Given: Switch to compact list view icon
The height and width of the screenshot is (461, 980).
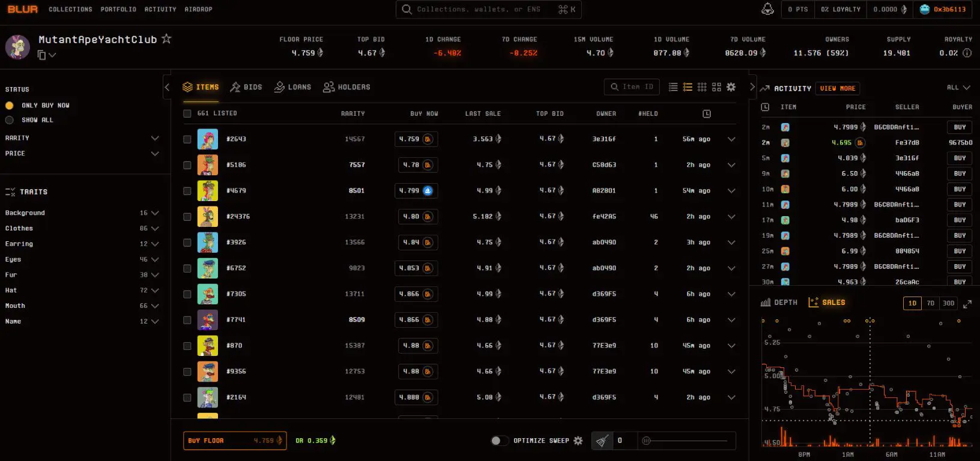Looking at the screenshot, I should (x=673, y=87).
